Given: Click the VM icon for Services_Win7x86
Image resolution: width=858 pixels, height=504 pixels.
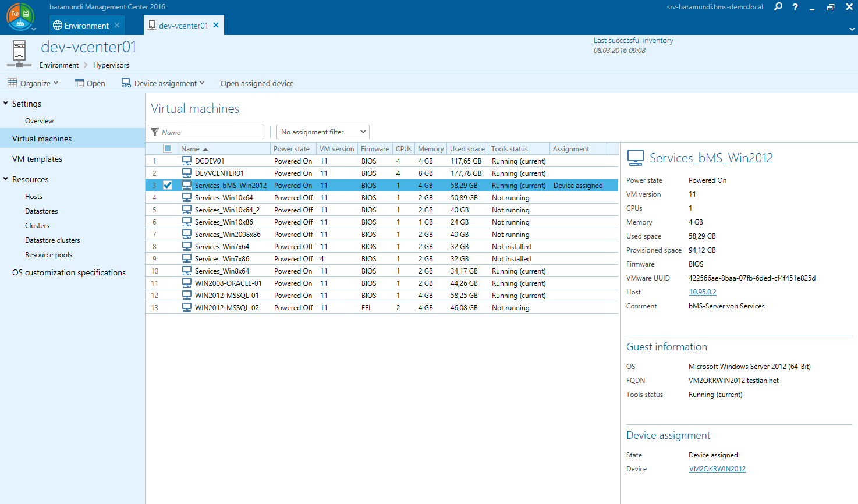Looking at the screenshot, I should point(187,258).
